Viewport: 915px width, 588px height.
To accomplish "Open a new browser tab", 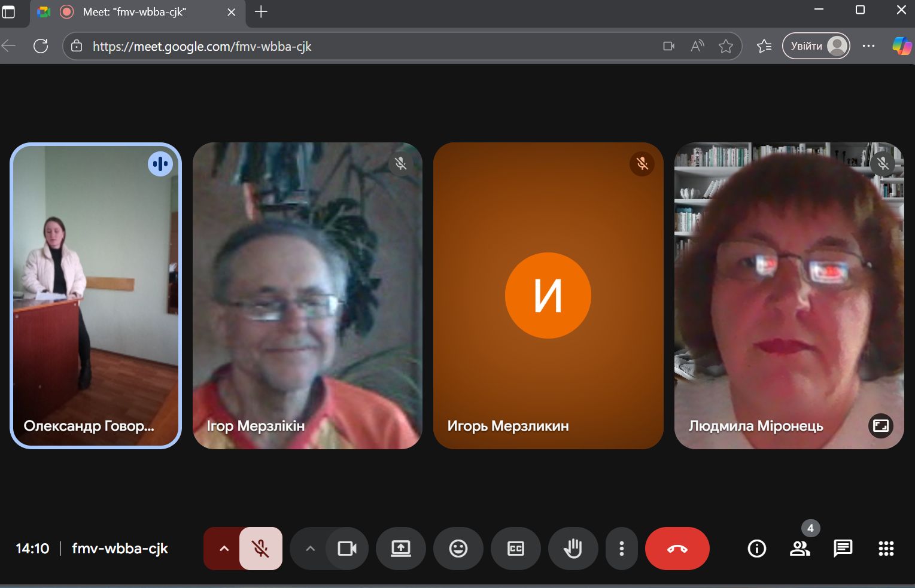I will [261, 12].
